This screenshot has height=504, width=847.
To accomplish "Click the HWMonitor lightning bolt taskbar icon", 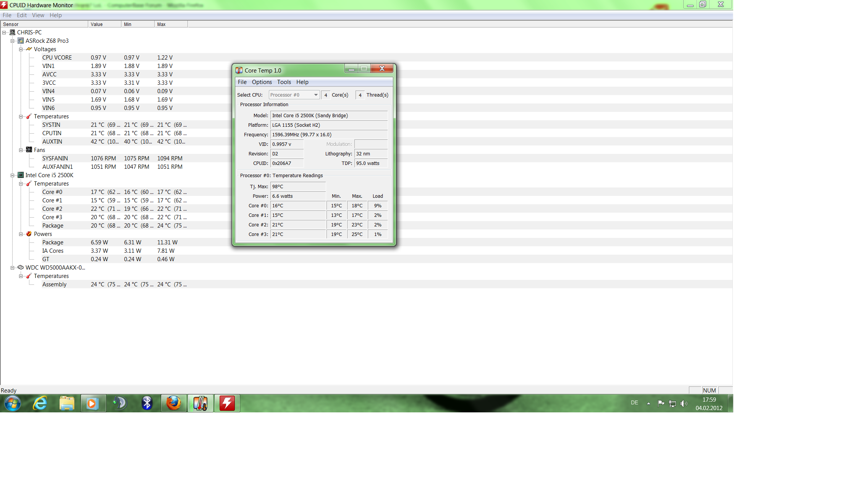I will tap(227, 403).
